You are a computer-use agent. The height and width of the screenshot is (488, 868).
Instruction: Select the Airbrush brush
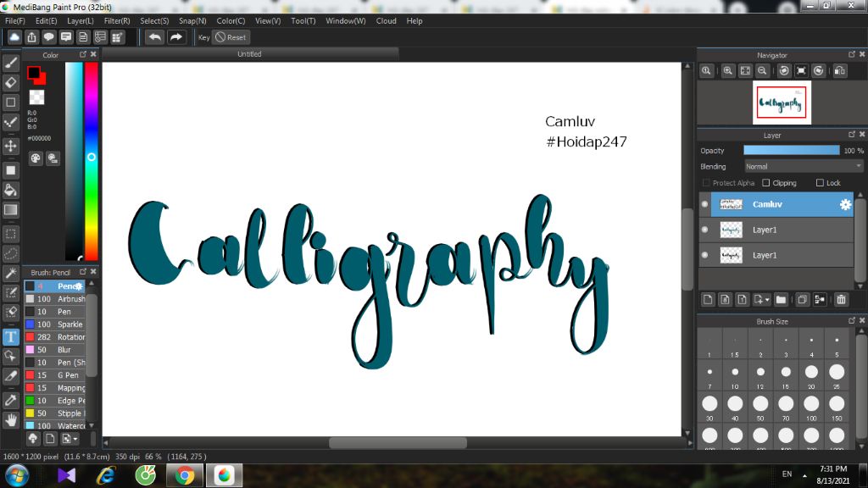click(x=55, y=299)
